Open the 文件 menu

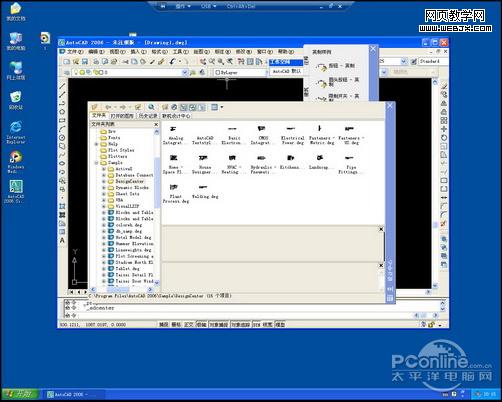75,52
